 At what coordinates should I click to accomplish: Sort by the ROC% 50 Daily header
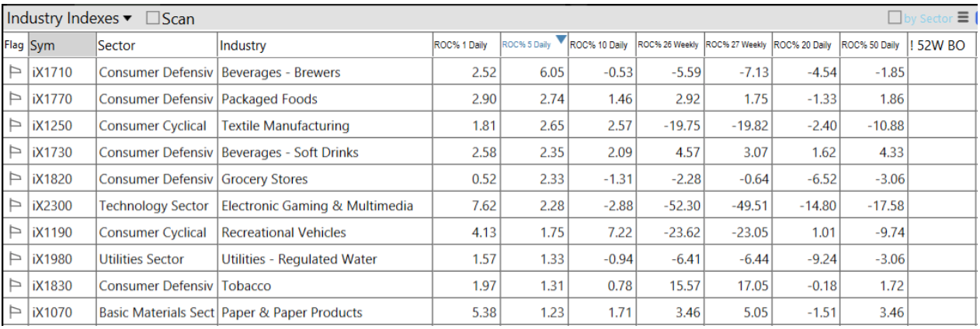[x=871, y=45]
